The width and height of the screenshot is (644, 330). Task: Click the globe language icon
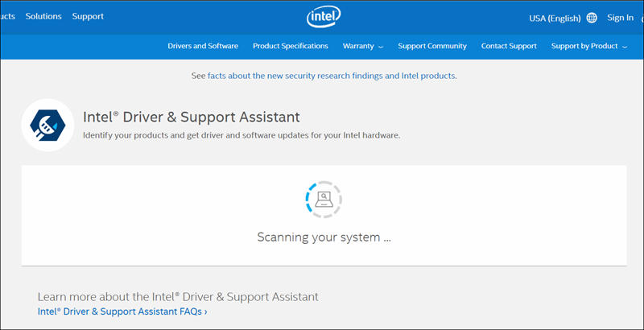[592, 18]
